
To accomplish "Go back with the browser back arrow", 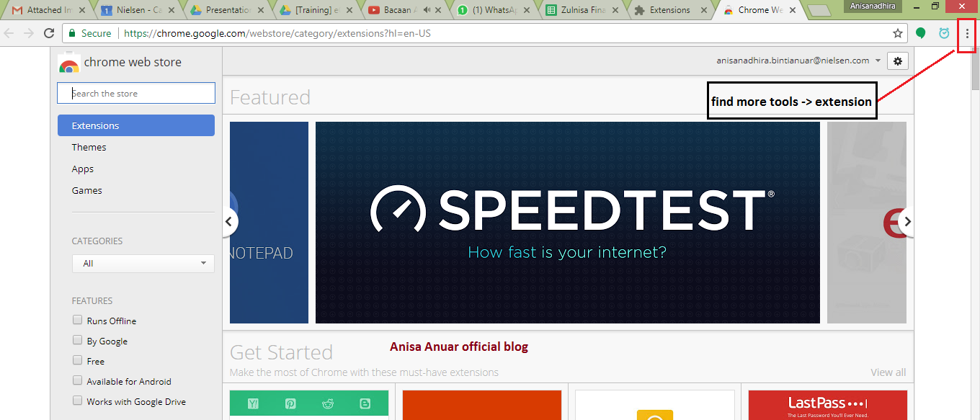I will [x=9, y=33].
